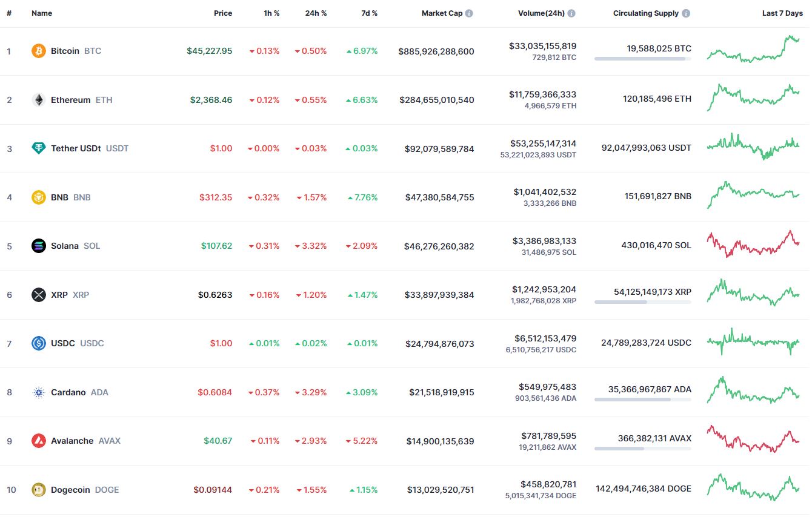Click the Market Cap info icon
The width and height of the screenshot is (812, 517).
469,13
